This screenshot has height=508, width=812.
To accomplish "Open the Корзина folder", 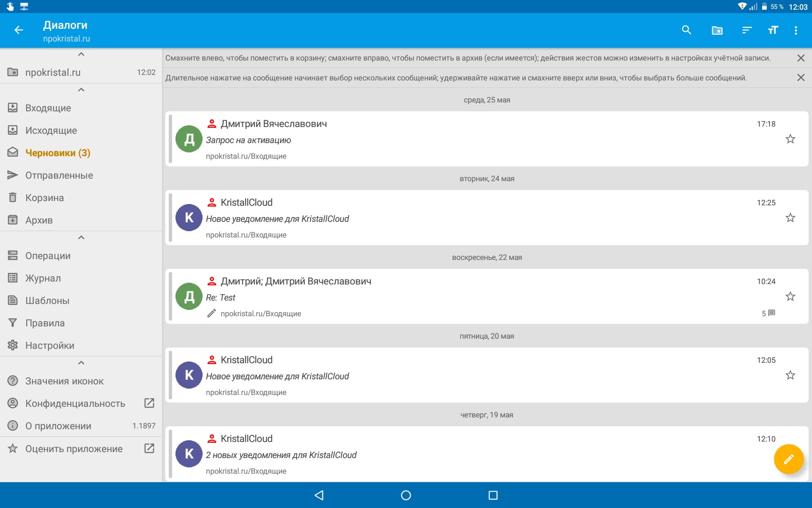I will [44, 198].
